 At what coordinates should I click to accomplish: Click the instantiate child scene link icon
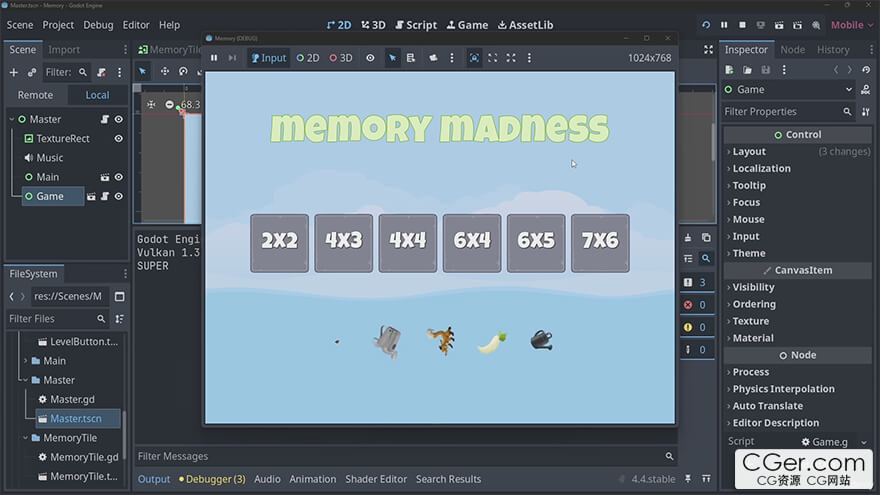[32, 72]
